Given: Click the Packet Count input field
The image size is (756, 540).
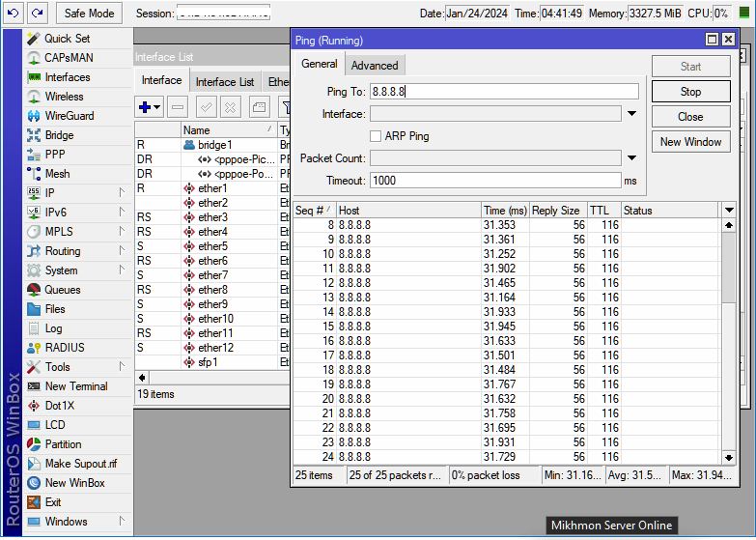Looking at the screenshot, I should pyautogui.click(x=495, y=158).
